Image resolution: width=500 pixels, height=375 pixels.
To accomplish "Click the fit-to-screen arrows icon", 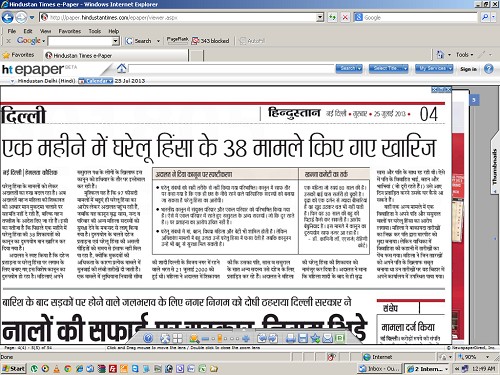I will tap(165, 339).
